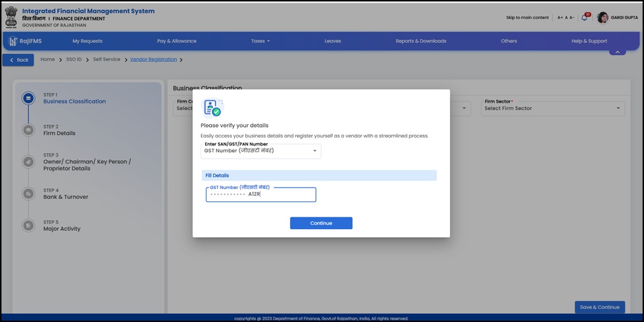644x322 pixels.
Task: Reset font size with the A control
Action: point(566,18)
